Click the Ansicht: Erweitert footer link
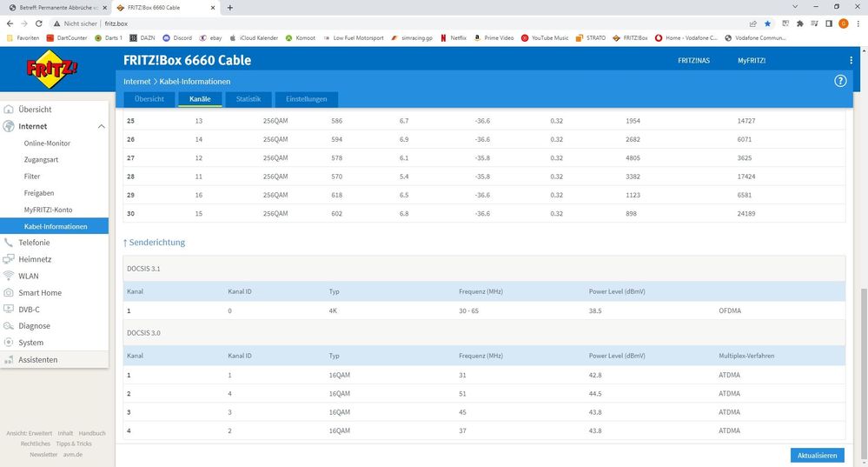 (x=30, y=433)
